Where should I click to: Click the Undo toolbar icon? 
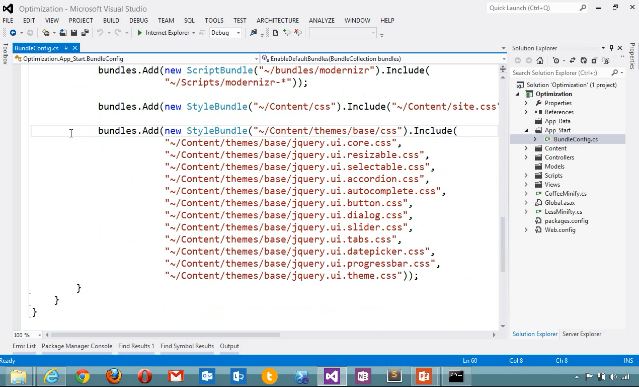click(100, 33)
